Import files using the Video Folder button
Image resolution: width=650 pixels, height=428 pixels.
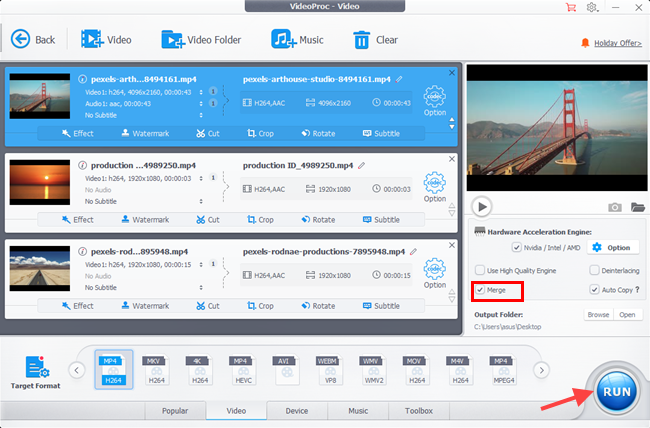click(201, 39)
